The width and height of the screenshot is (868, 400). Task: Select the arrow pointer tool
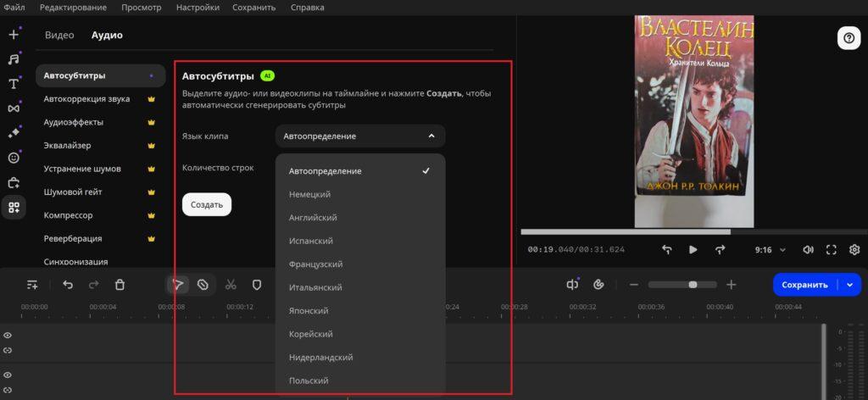(178, 285)
